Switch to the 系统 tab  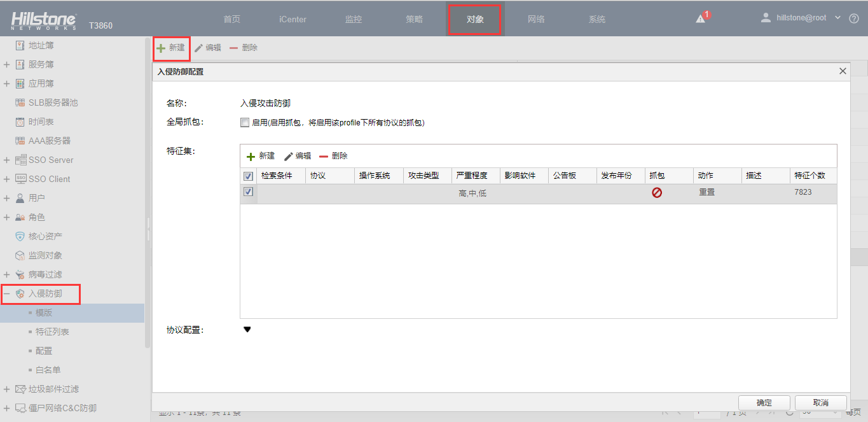[597, 19]
